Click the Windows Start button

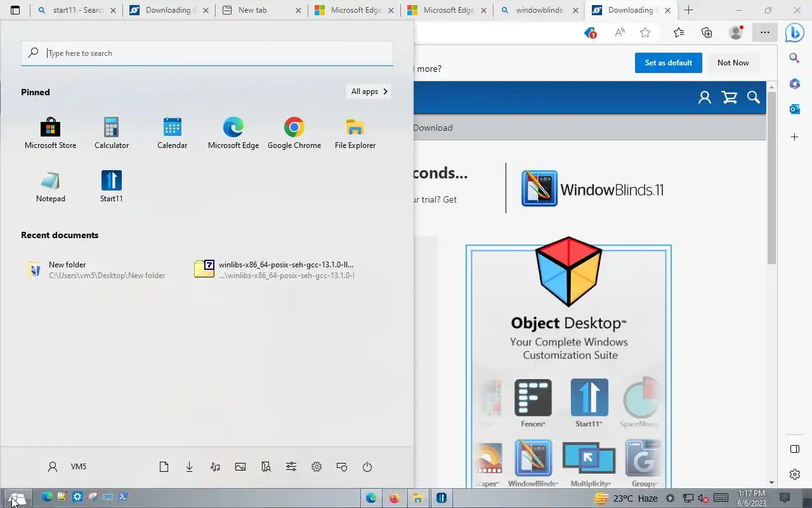17,498
